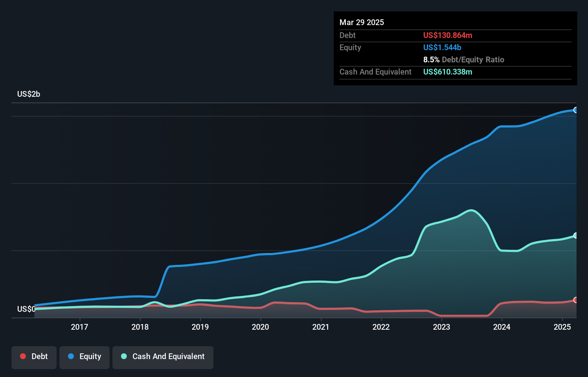
Task: Toggle the Cash And Equivalent legend button
Action: pos(163,357)
